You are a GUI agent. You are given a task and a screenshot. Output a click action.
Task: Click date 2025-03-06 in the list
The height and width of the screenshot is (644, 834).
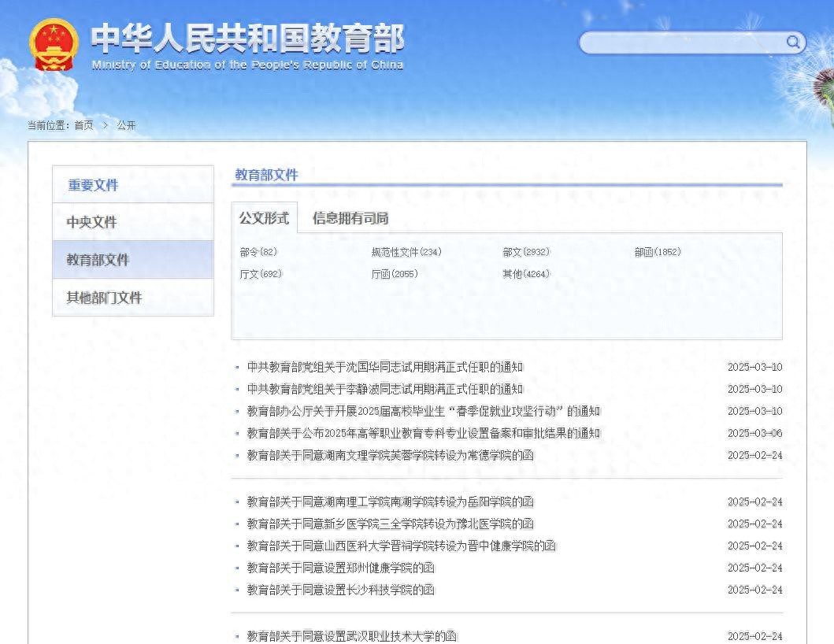[754, 434]
